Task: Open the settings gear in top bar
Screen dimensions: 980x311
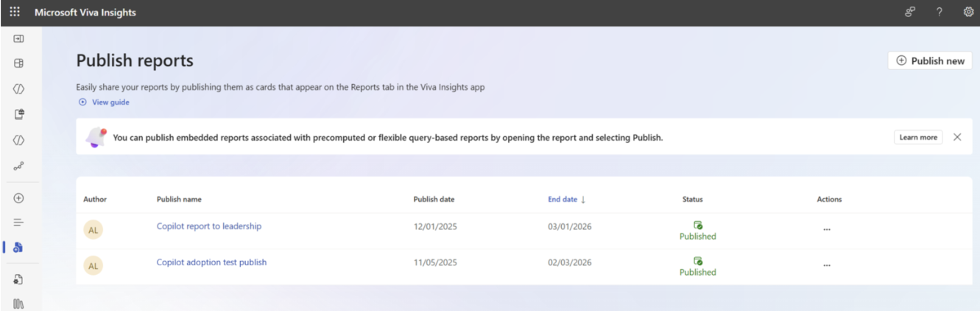Action: pyautogui.click(x=968, y=13)
